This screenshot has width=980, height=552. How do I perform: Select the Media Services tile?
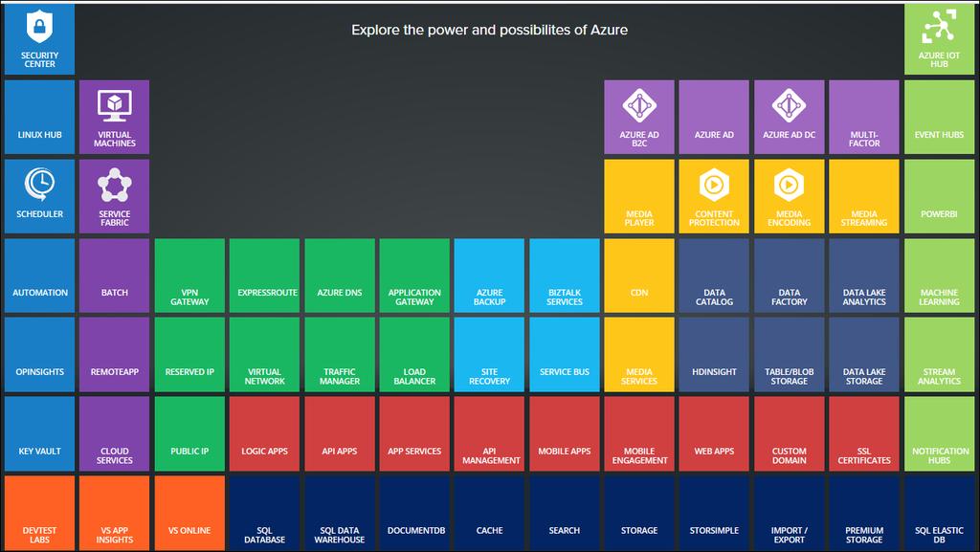[x=639, y=355]
